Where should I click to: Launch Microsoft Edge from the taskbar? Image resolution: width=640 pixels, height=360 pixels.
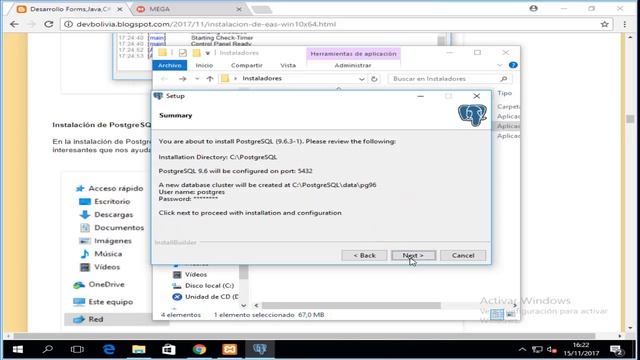click(109, 349)
